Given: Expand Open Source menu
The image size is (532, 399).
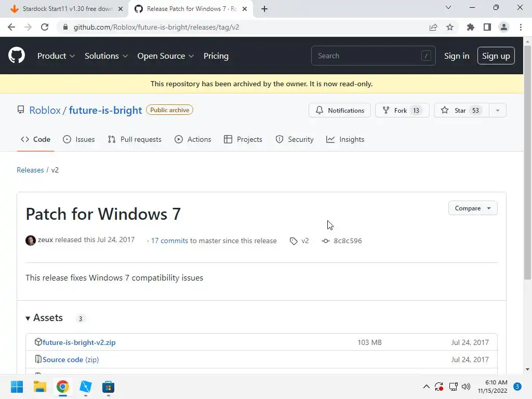Looking at the screenshot, I should point(165,56).
